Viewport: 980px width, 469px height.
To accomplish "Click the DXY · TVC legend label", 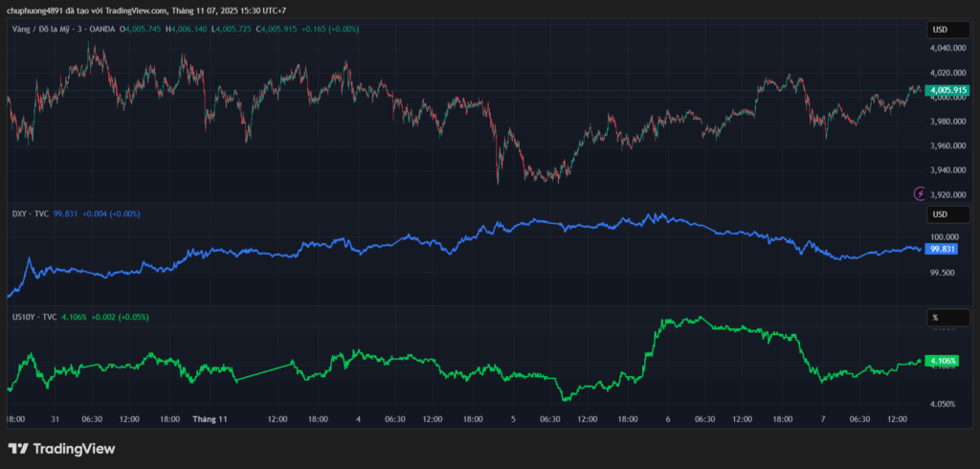I will tap(31, 213).
